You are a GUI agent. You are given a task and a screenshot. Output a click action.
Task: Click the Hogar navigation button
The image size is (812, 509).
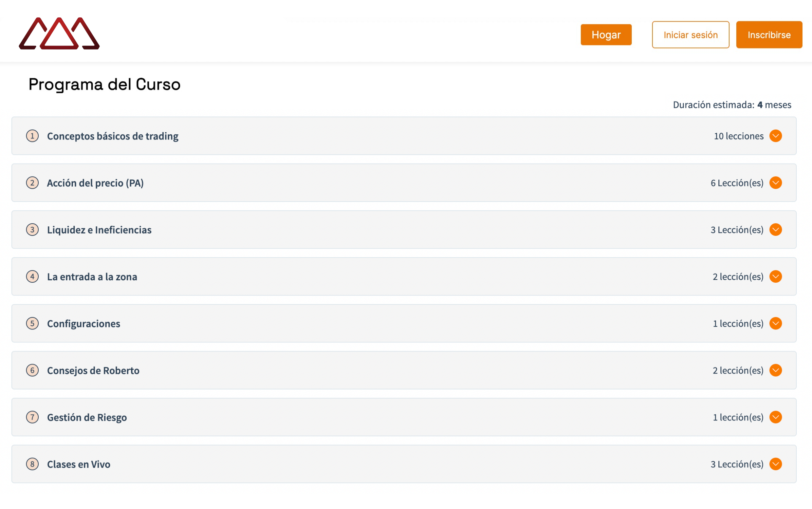(606, 34)
